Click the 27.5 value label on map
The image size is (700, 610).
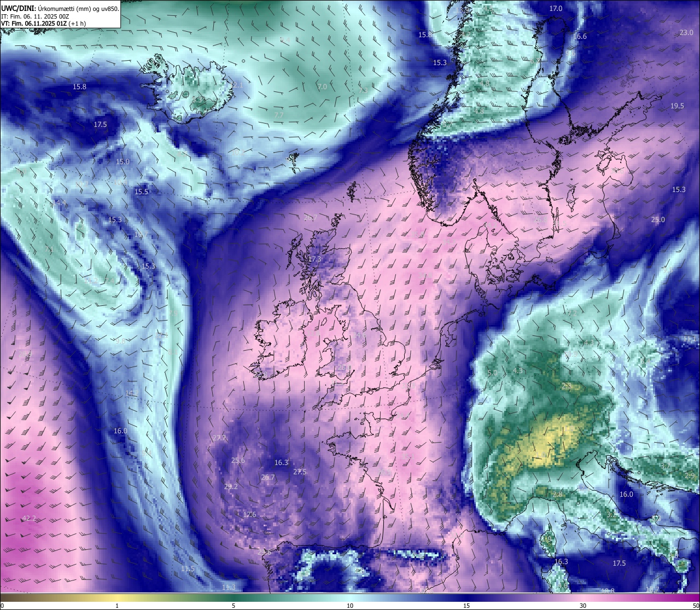pos(300,472)
